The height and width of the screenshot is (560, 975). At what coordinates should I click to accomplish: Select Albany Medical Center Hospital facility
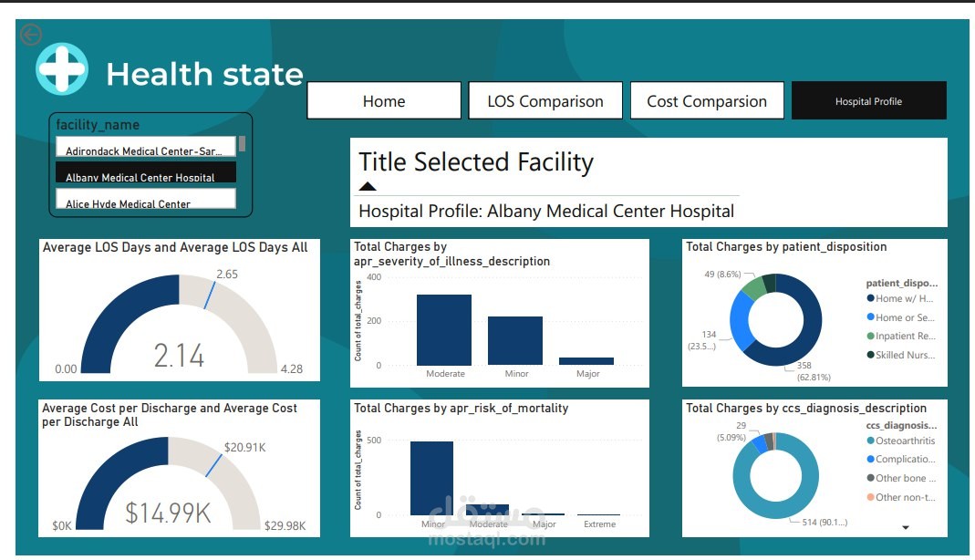tap(146, 172)
